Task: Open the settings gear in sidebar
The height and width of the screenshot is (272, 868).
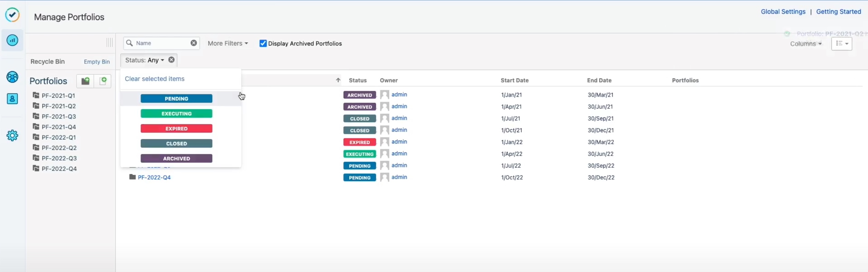Action: [12, 136]
